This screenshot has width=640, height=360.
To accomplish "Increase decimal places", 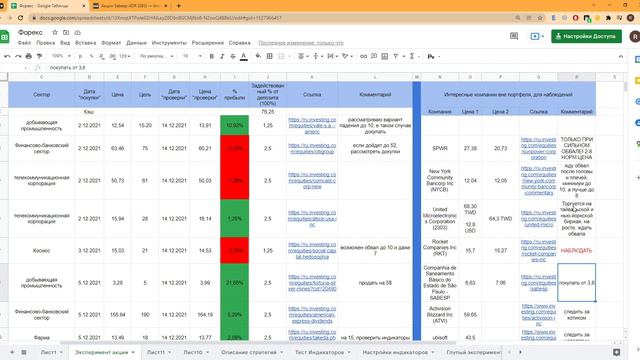I will 112,56.
